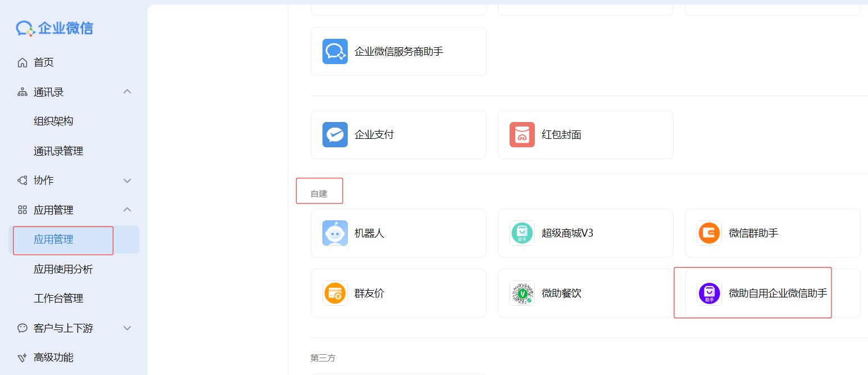Expand the 客户与上下游 section chevron

tap(128, 328)
